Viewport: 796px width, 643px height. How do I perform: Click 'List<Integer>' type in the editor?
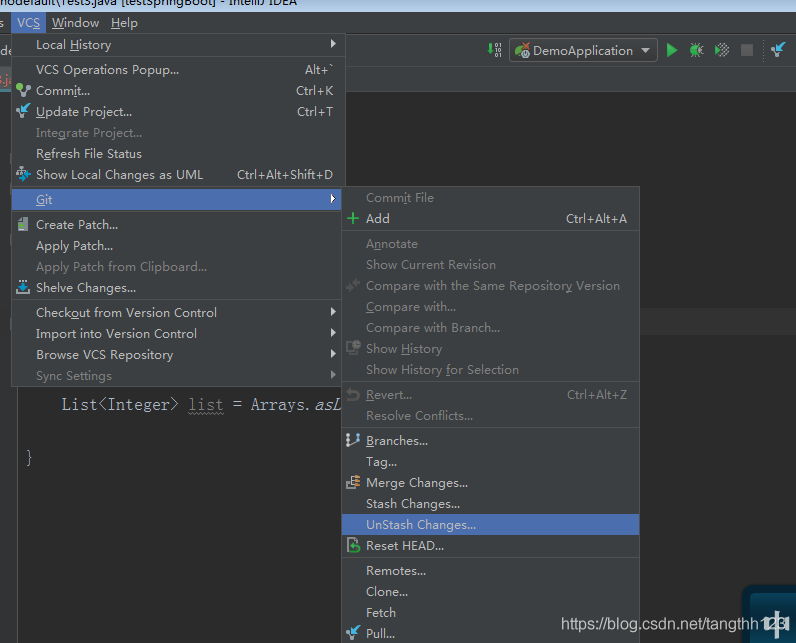pos(120,404)
